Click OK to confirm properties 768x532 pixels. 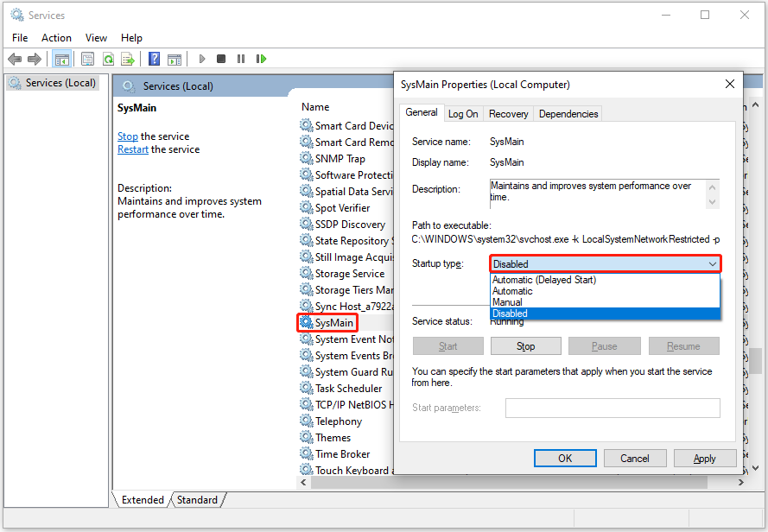pyautogui.click(x=565, y=459)
